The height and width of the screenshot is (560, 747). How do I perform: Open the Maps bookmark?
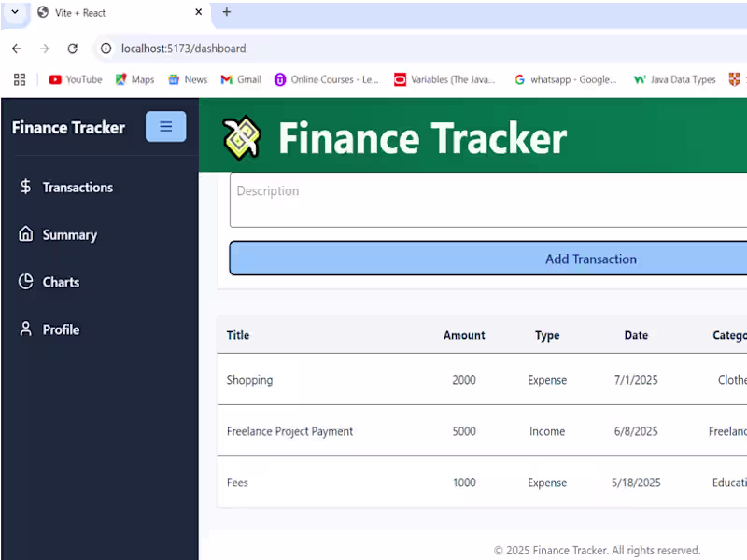tap(134, 79)
